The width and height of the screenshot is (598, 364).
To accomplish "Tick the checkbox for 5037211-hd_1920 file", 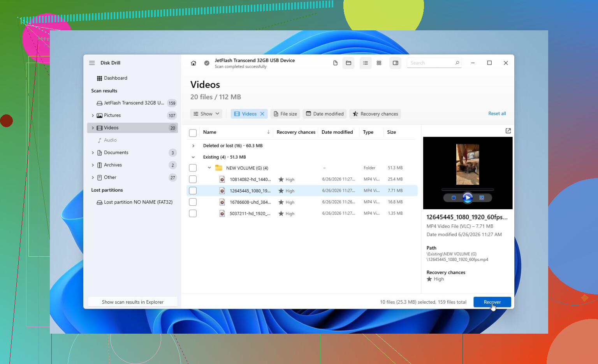I will tap(193, 213).
